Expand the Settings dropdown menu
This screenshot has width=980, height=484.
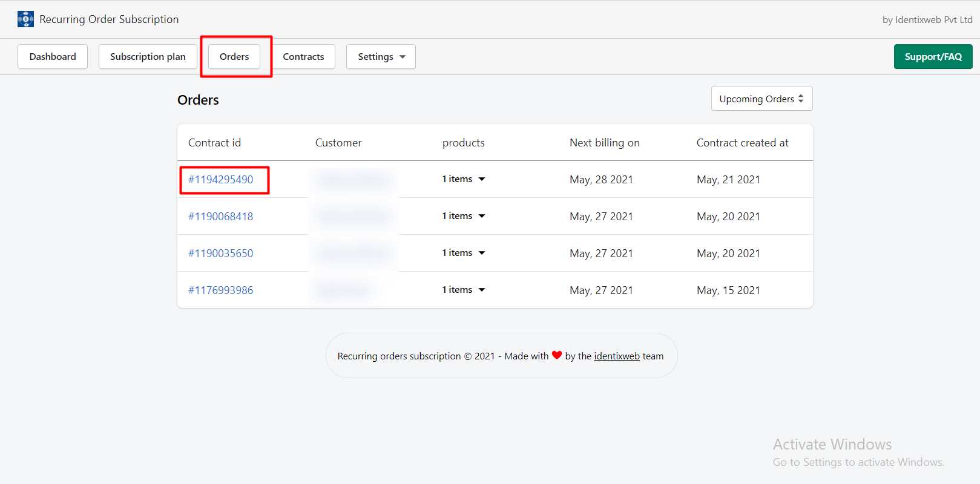[381, 56]
